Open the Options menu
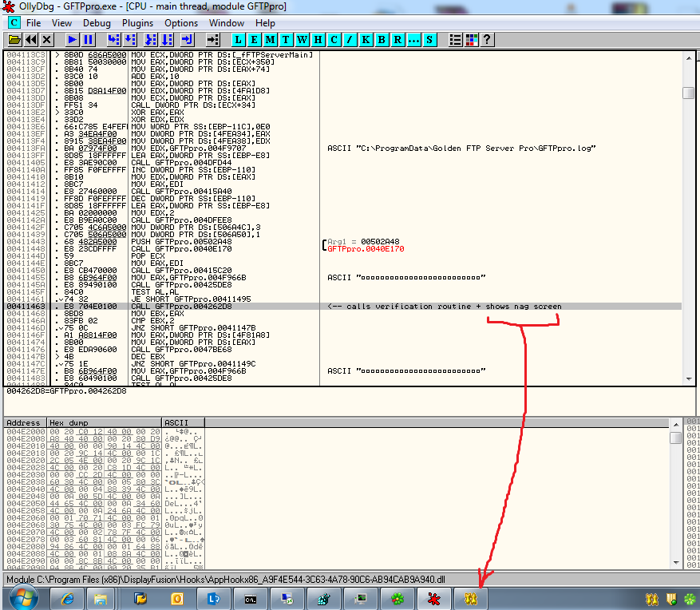The height and width of the screenshot is (610, 700). (x=181, y=23)
